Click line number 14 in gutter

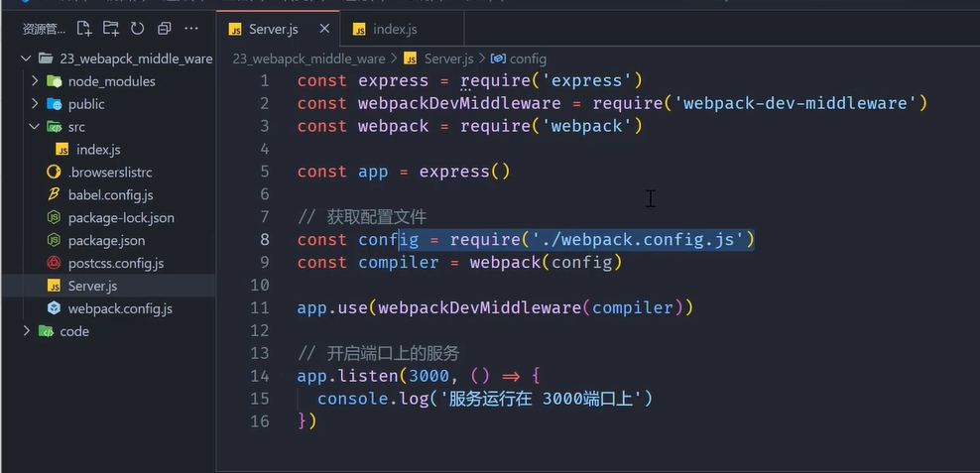pos(259,376)
